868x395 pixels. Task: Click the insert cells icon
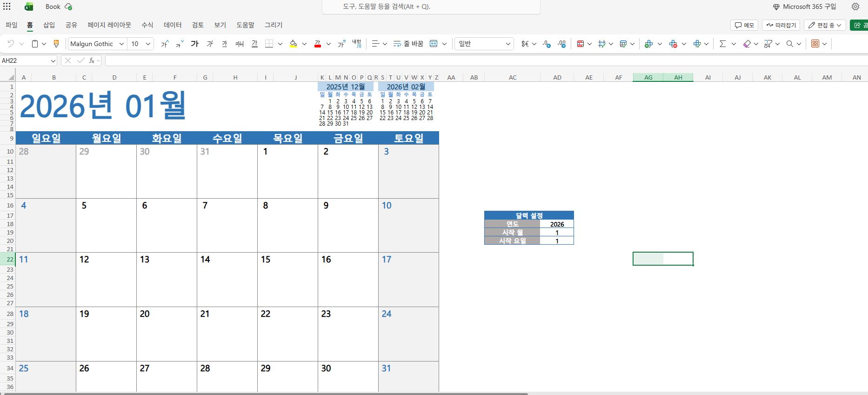[649, 44]
